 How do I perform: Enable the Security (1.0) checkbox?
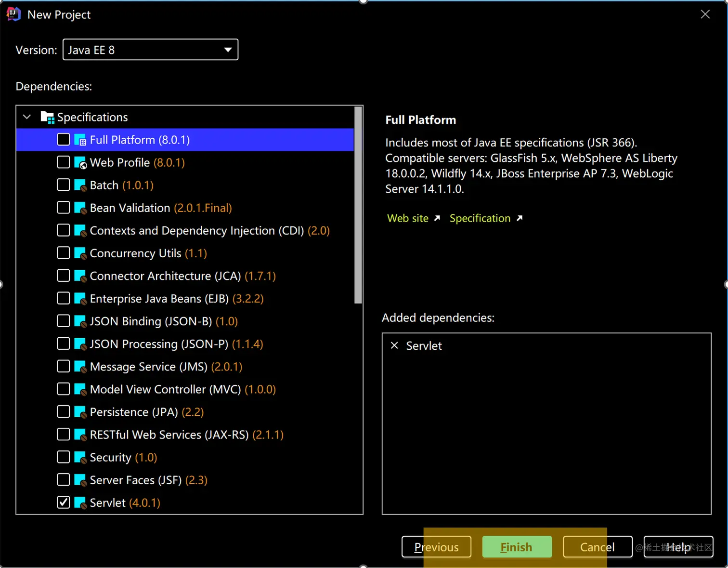coord(64,456)
